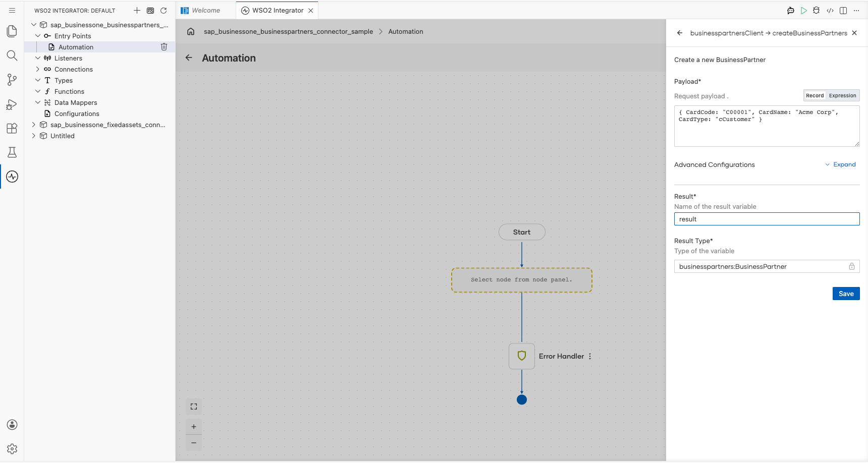Collapse the Data Mappers section
Viewport: 868px width, 463px height.
tap(38, 102)
